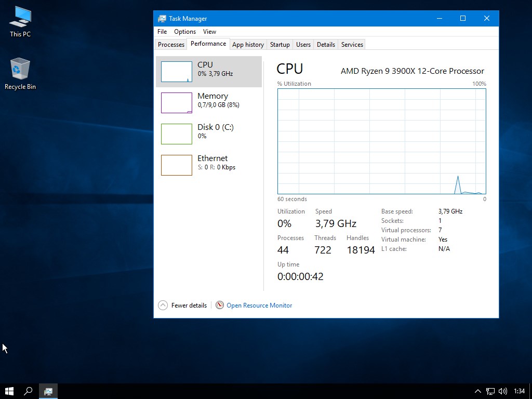Maximize the Task Manager window
Screen dimensions: 532x399
463,18
